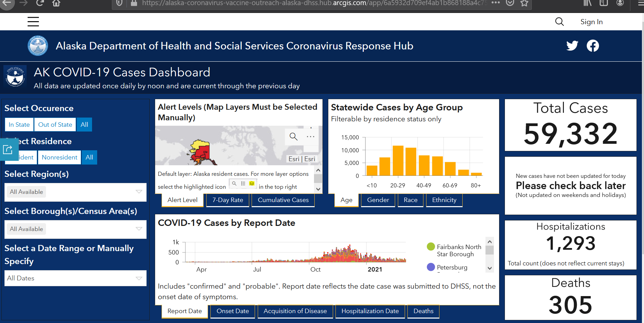Click the Fairbanks North Star Borough legend swatch

(431, 247)
